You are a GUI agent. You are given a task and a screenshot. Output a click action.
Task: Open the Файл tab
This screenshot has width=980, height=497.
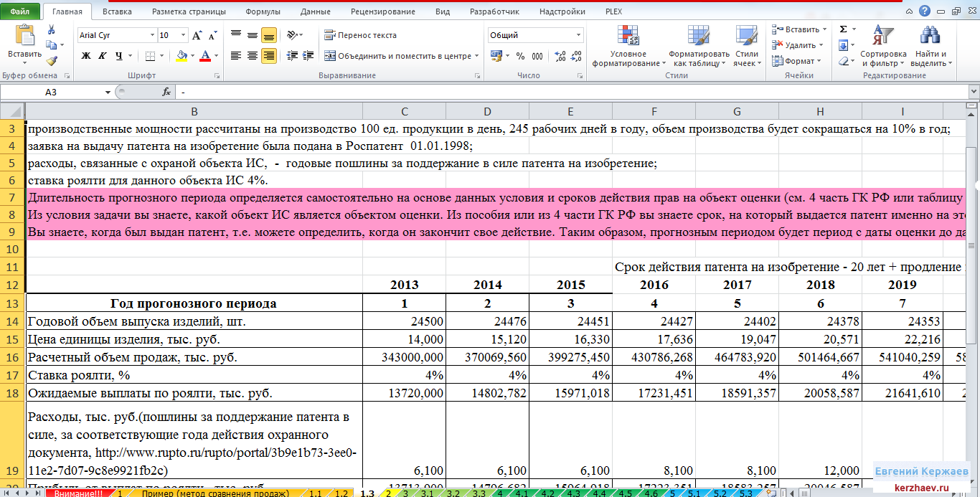tap(20, 11)
